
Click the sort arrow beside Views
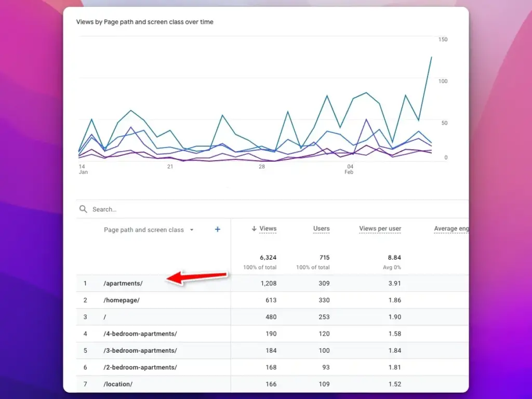[254, 229]
